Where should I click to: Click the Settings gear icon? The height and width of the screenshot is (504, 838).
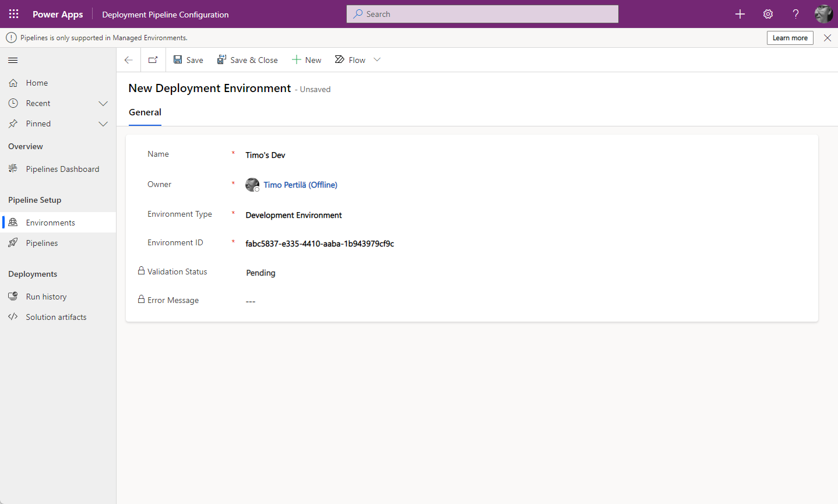(768, 14)
